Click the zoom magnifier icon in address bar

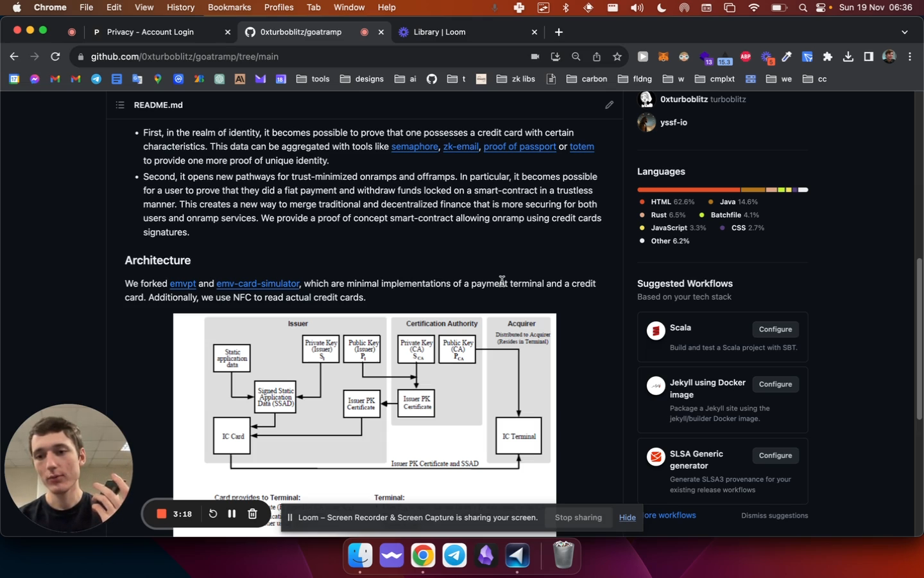[576, 57]
